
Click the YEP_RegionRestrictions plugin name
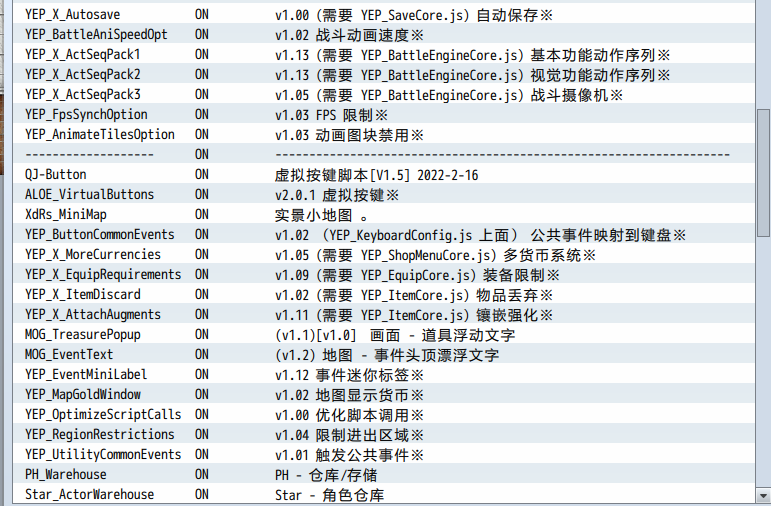100,435
